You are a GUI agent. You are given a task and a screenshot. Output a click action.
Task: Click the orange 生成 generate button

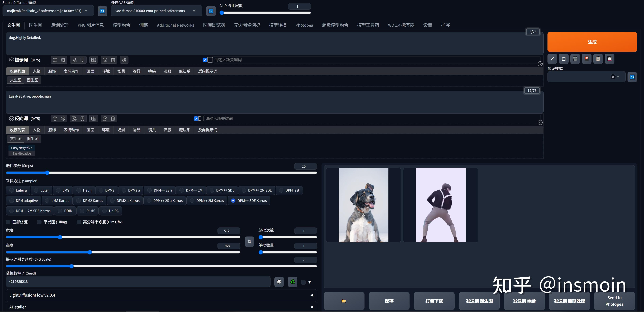[x=592, y=42]
